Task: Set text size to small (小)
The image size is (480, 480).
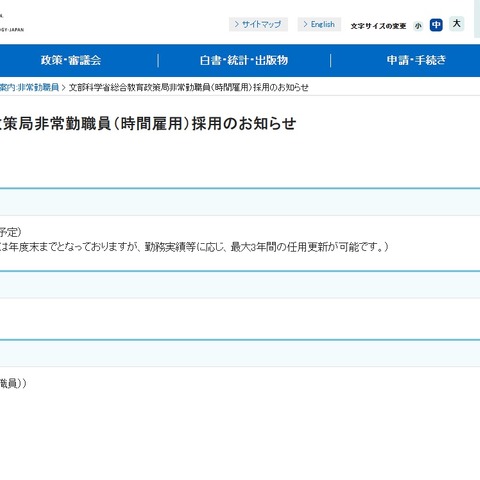Action: click(418, 26)
